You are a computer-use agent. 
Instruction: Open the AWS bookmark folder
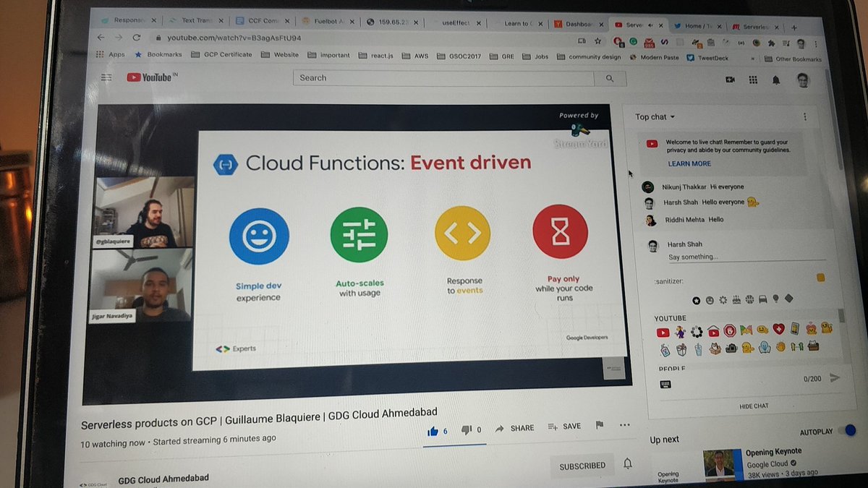(x=415, y=56)
